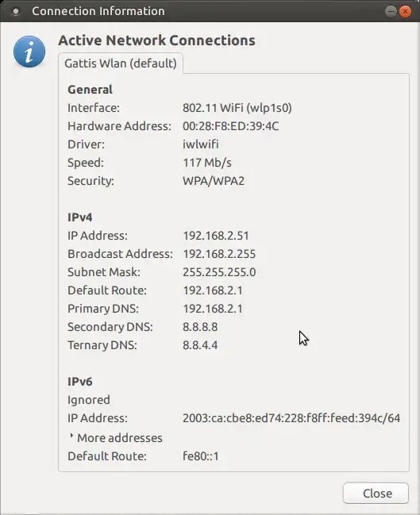420x515 pixels.
Task: Click the IPv6 address value
Action: (x=291, y=418)
